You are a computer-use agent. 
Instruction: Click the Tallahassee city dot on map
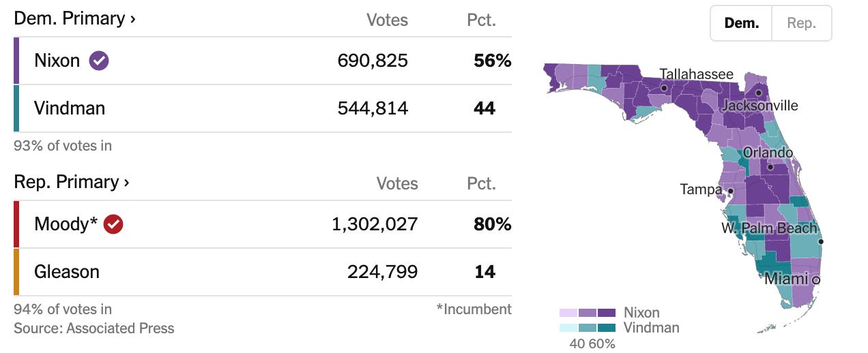tap(664, 88)
